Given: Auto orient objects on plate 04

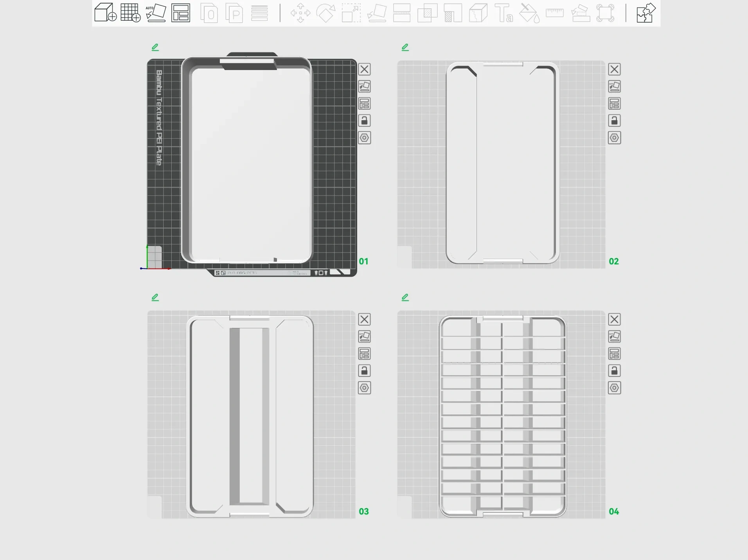Looking at the screenshot, I should click(x=614, y=337).
